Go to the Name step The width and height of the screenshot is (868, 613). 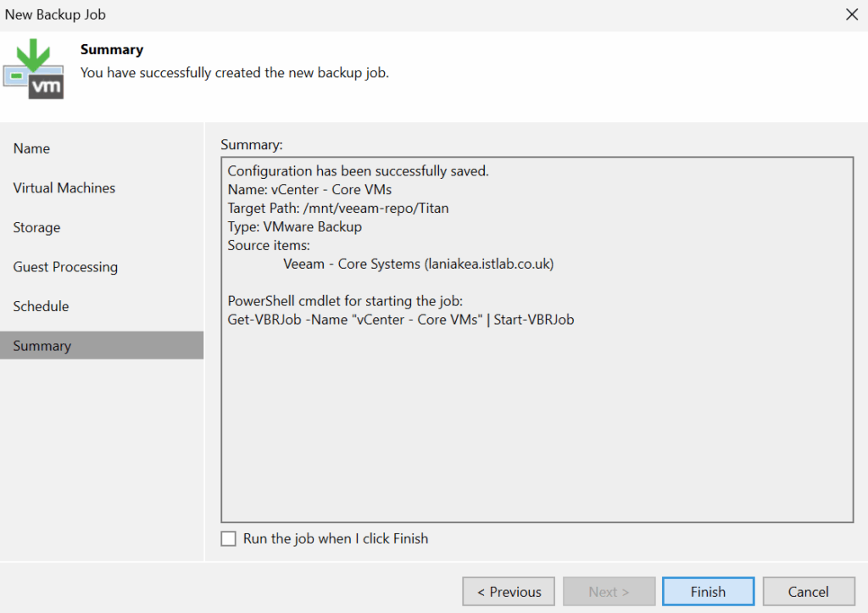31,148
